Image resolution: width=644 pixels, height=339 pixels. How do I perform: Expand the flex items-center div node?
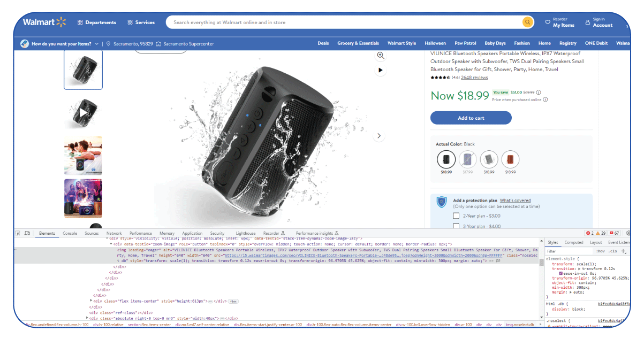tap(92, 301)
